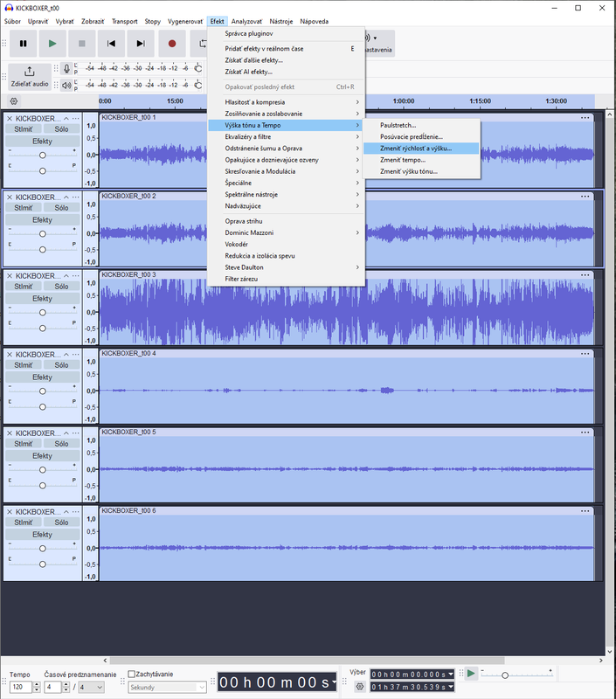
Task: Click the Tempo value field 120
Action: (x=20, y=687)
